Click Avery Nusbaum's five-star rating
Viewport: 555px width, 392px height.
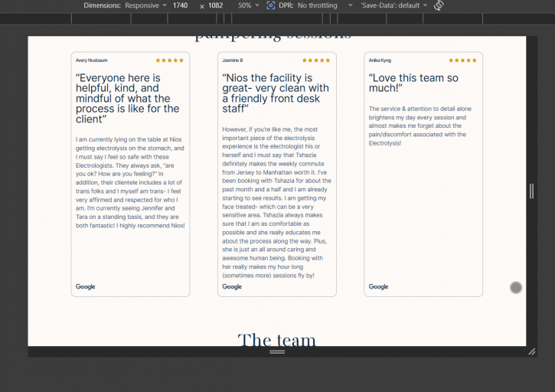click(x=169, y=60)
